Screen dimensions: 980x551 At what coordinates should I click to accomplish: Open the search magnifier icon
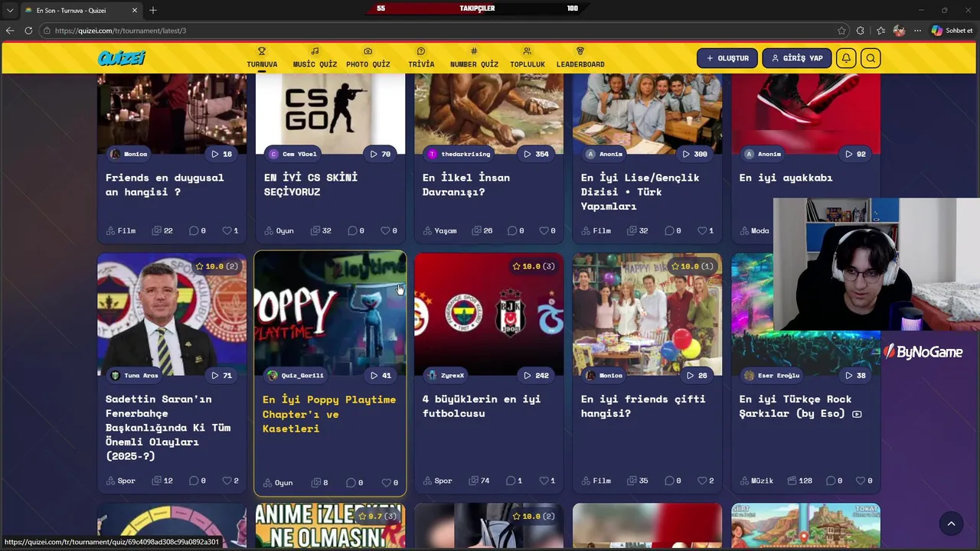point(871,58)
